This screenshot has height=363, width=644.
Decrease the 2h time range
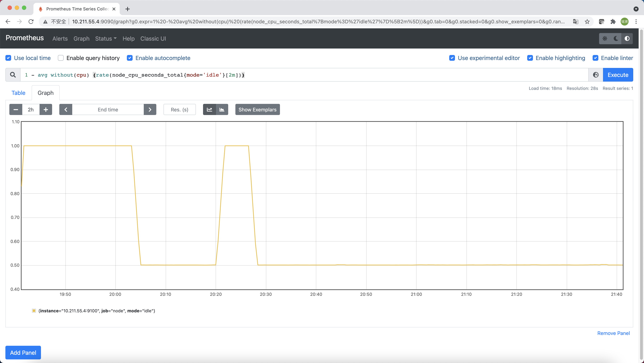click(x=16, y=109)
